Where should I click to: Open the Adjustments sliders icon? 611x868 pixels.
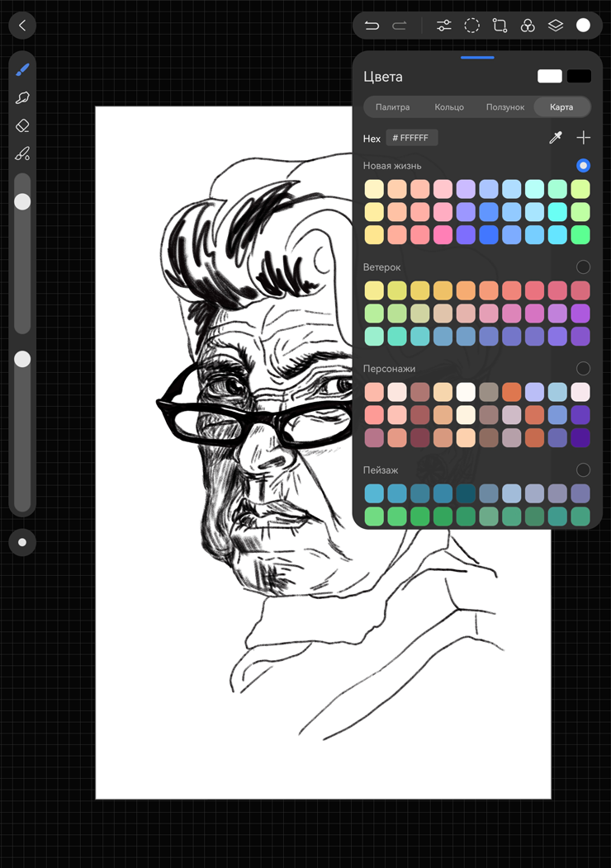[x=444, y=26]
